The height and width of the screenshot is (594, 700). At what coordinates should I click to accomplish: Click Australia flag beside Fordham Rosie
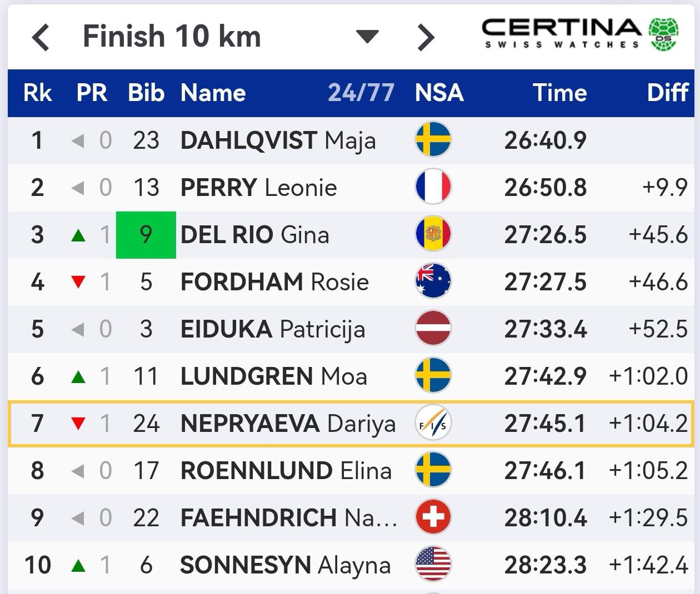433,281
